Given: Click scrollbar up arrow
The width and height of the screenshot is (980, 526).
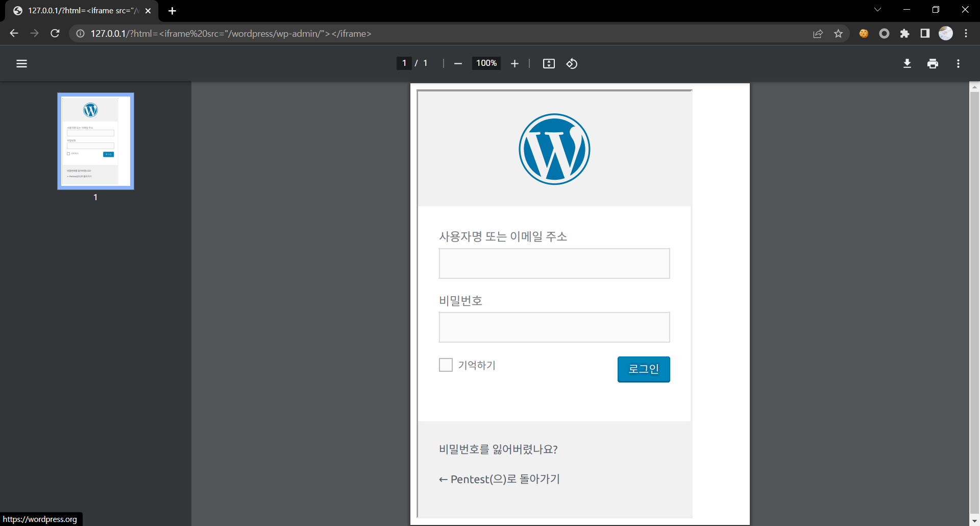Looking at the screenshot, I should coord(974,87).
